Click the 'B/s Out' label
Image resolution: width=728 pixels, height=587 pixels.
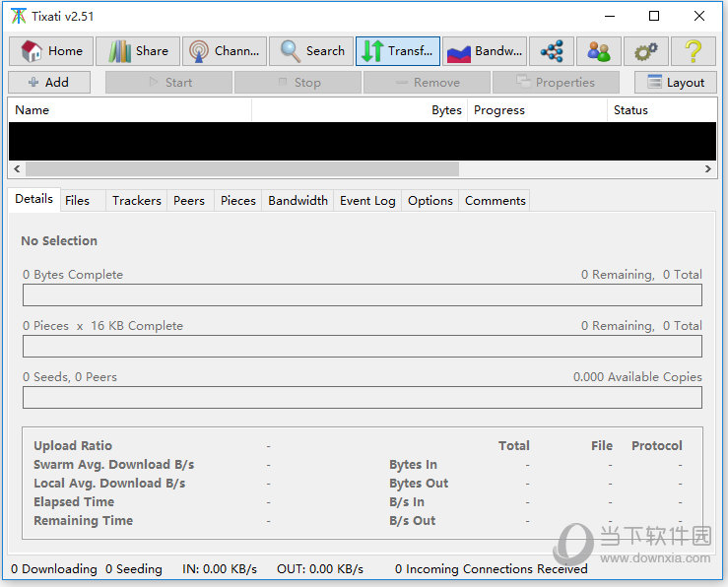tap(413, 521)
